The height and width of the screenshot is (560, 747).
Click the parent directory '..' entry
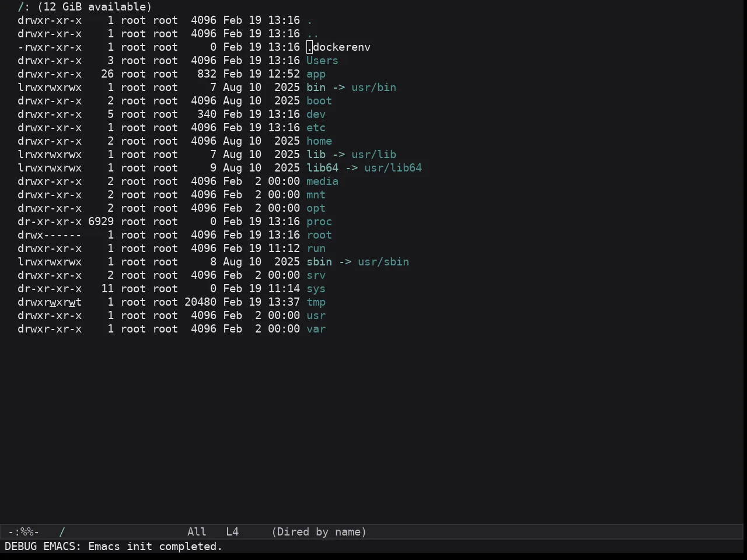point(313,34)
